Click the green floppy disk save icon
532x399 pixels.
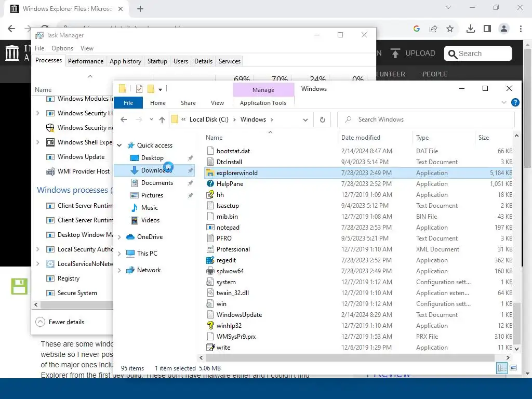click(x=19, y=286)
